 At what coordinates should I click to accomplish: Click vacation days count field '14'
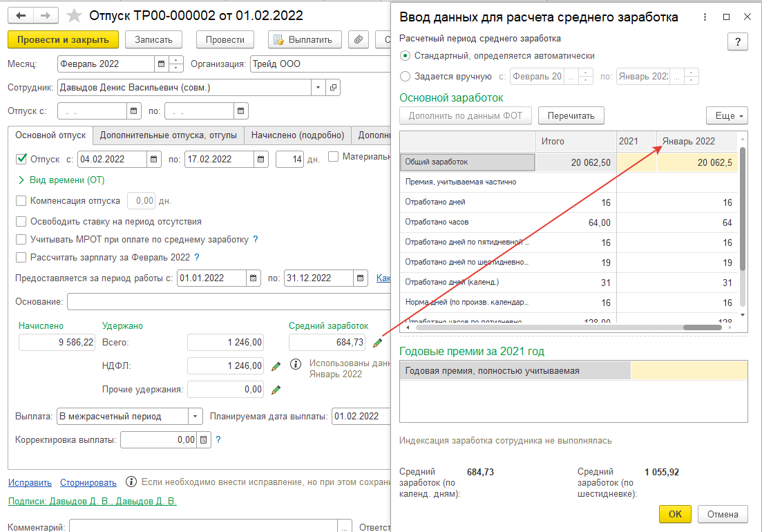289,160
